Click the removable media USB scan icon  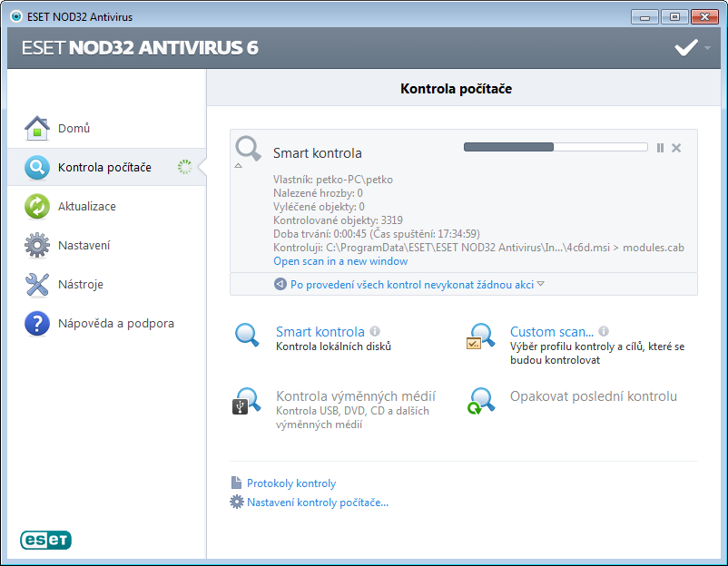[x=247, y=401]
